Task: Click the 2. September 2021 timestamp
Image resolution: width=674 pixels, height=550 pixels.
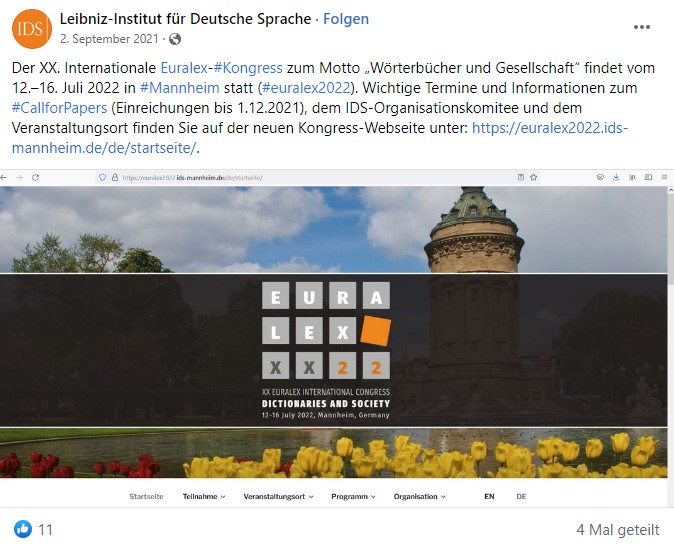Action: point(110,39)
